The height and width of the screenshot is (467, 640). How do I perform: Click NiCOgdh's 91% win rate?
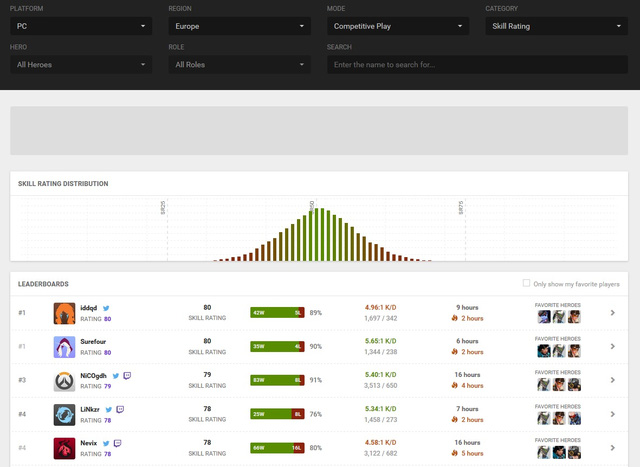(x=316, y=380)
